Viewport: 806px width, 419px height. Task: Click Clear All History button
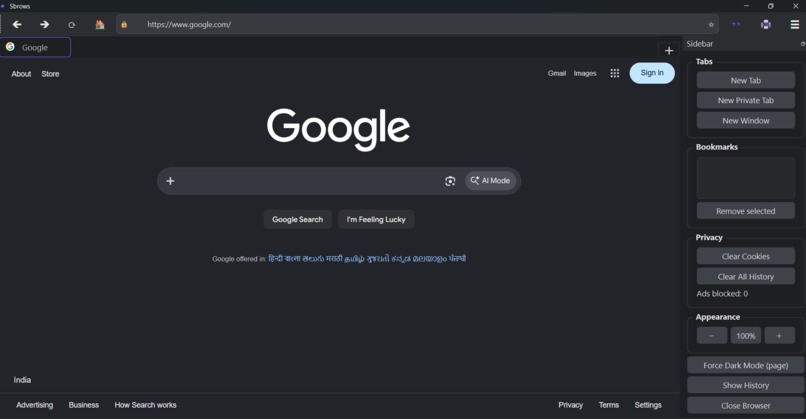pos(745,277)
